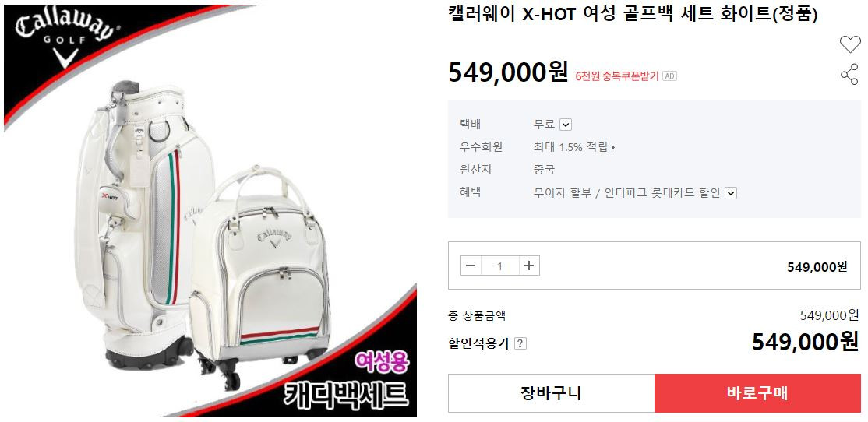The height and width of the screenshot is (422, 868).
Task: Click the Callaway golf bag product image
Action: (210, 211)
